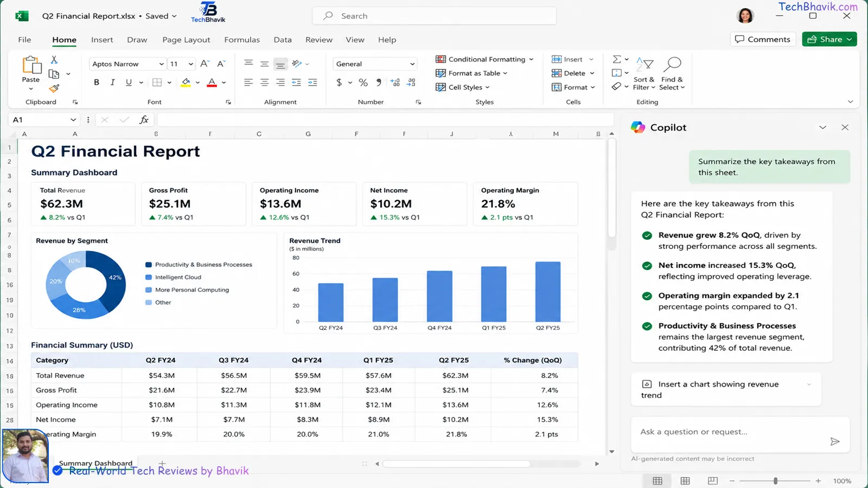Click the Fill icon in Editing
Viewport: 868px width, 488px height.
pos(617,73)
